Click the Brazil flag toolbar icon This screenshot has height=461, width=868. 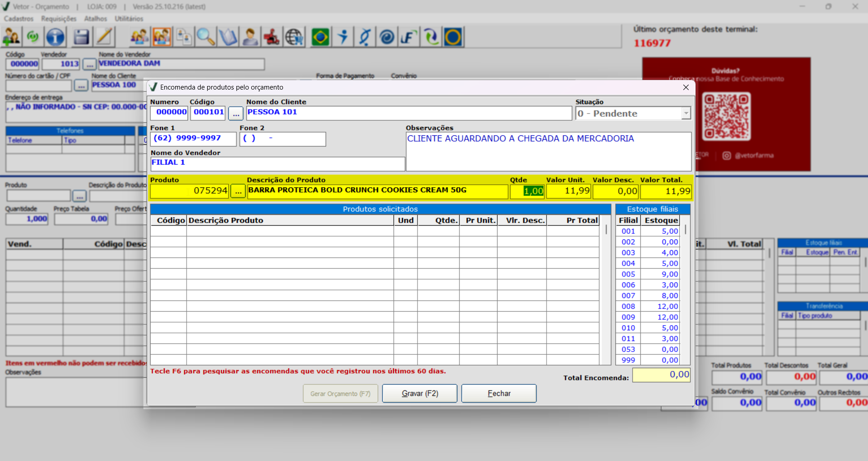pos(321,37)
